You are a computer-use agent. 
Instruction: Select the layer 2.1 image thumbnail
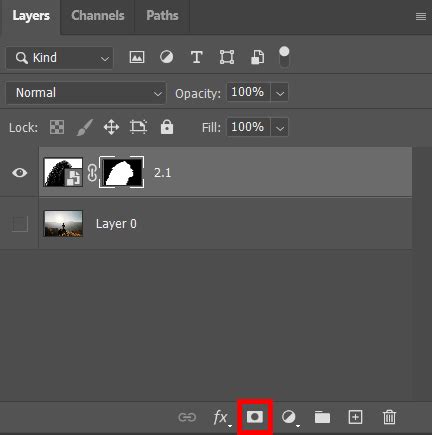[63, 172]
